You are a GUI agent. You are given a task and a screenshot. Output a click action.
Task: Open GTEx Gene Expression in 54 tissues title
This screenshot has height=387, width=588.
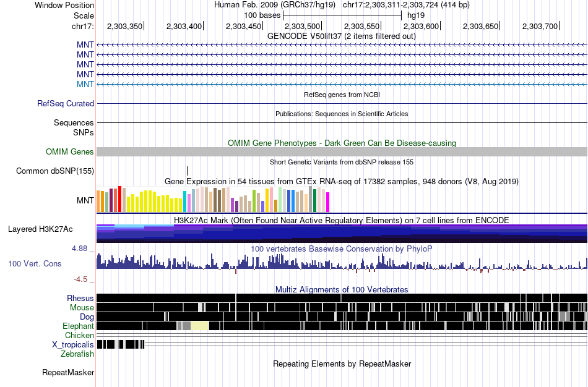tap(342, 181)
